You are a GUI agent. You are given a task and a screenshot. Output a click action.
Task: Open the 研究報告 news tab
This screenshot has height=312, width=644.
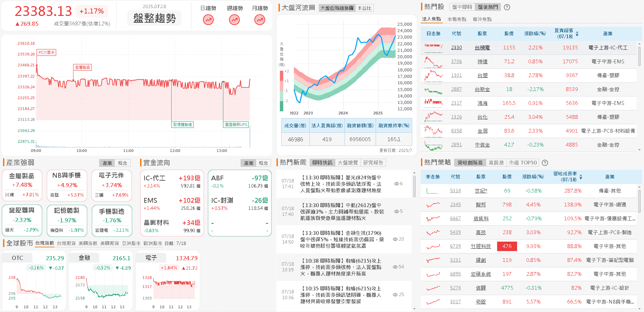373,163
